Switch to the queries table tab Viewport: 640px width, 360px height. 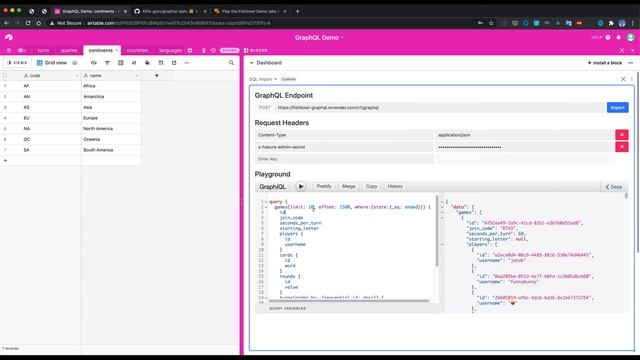(69, 51)
